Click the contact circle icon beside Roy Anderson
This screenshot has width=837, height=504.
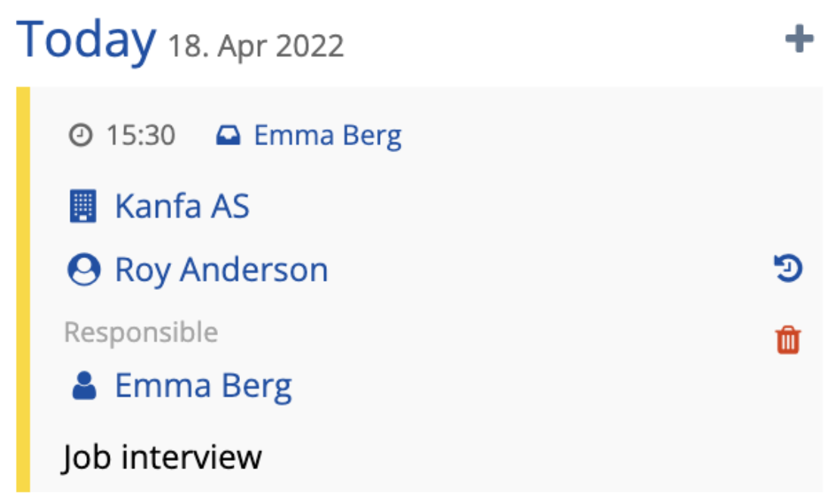tap(83, 270)
